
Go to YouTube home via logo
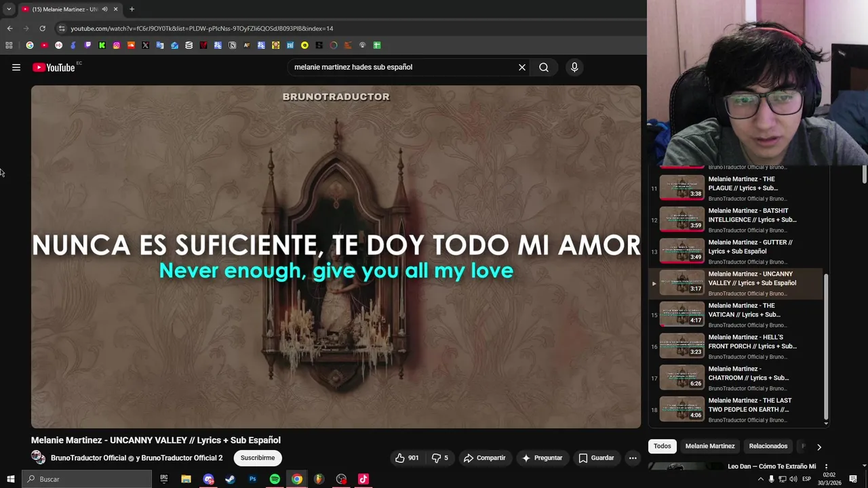(54, 67)
